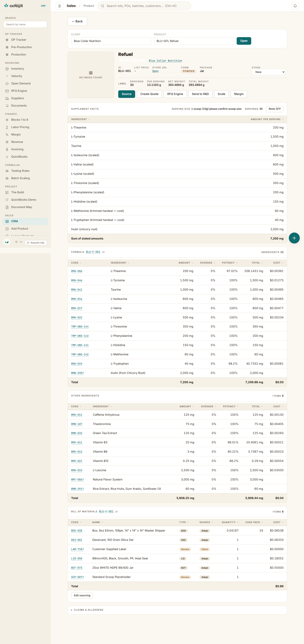304x644 pixels.
Task: Click the green Open button
Action: click(x=244, y=41)
